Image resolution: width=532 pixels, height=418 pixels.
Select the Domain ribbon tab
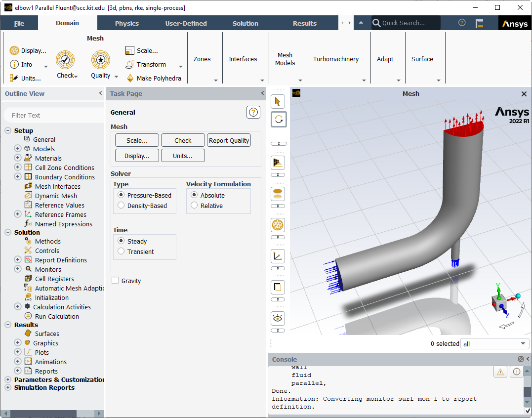click(x=67, y=23)
